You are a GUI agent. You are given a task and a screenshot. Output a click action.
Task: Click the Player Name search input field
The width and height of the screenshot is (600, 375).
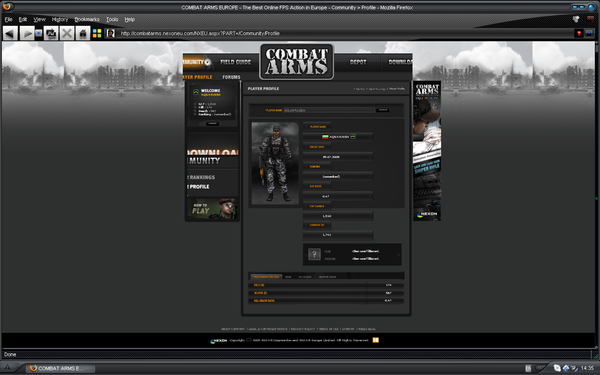[x=329, y=110]
